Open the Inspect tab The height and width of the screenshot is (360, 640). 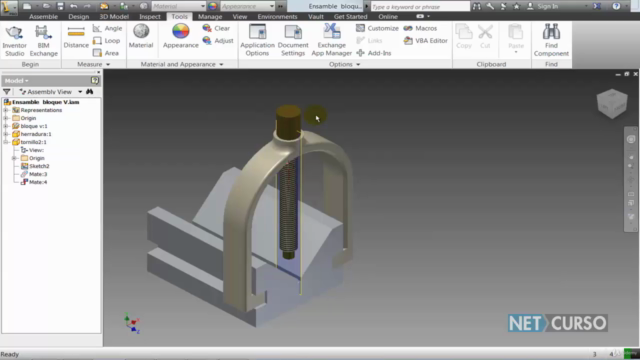tap(150, 17)
